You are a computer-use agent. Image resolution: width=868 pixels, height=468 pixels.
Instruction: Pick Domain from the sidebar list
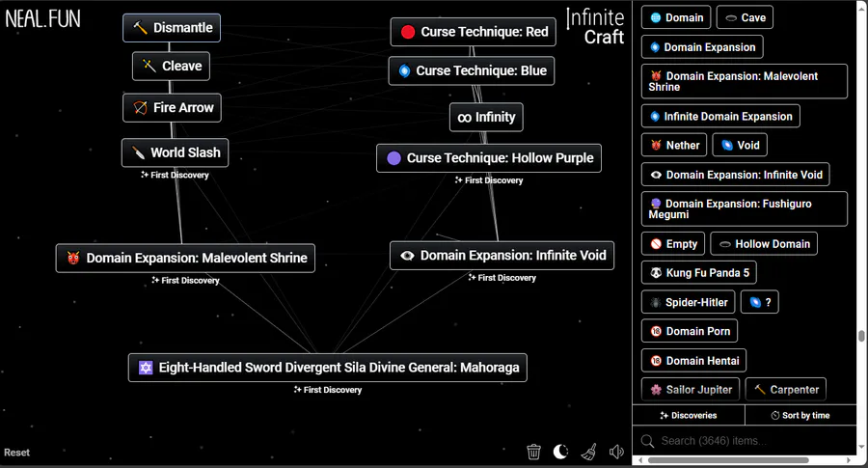point(676,17)
